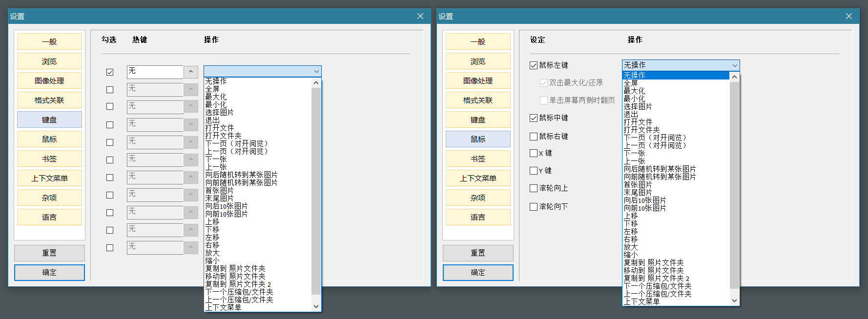Choose 最小化 in the mouse action list
868x319 pixels.
676,99
